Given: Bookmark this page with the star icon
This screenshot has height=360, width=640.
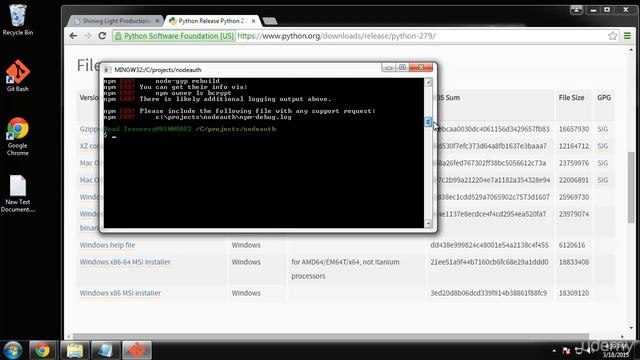Looking at the screenshot, I should pos(612,36).
